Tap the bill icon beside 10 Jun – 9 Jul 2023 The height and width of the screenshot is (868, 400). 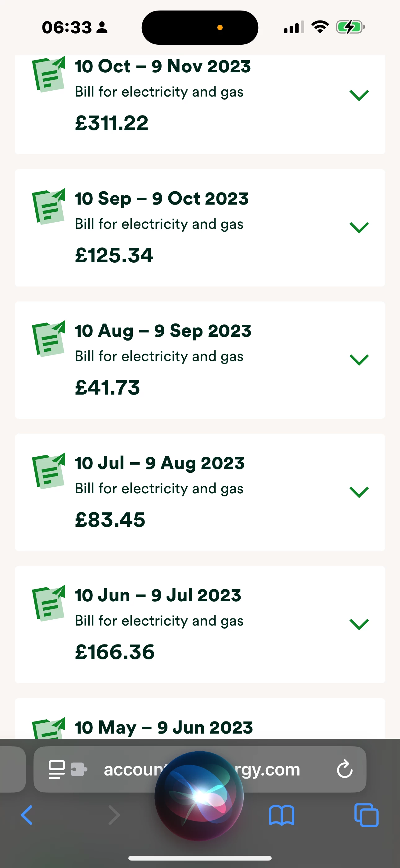point(49,603)
